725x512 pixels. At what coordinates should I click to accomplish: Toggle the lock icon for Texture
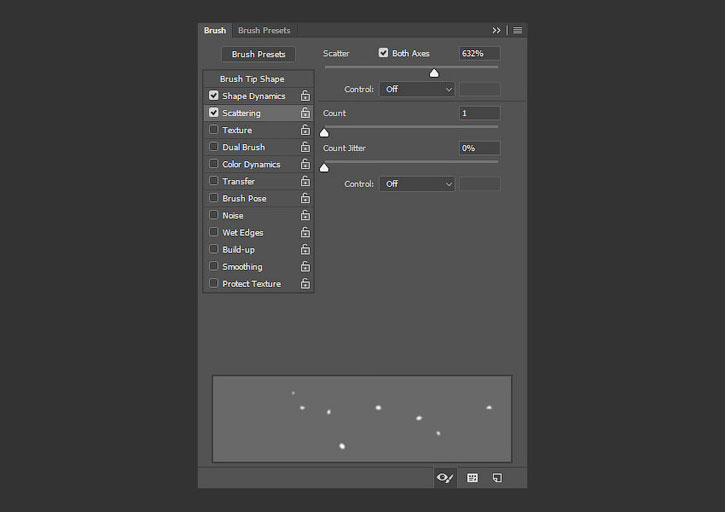pyautogui.click(x=305, y=130)
